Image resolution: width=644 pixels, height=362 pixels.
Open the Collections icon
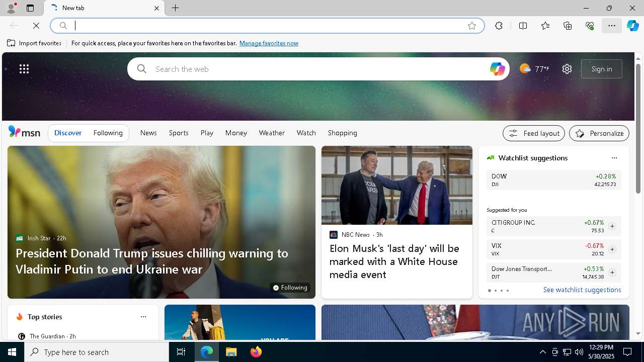point(568,26)
